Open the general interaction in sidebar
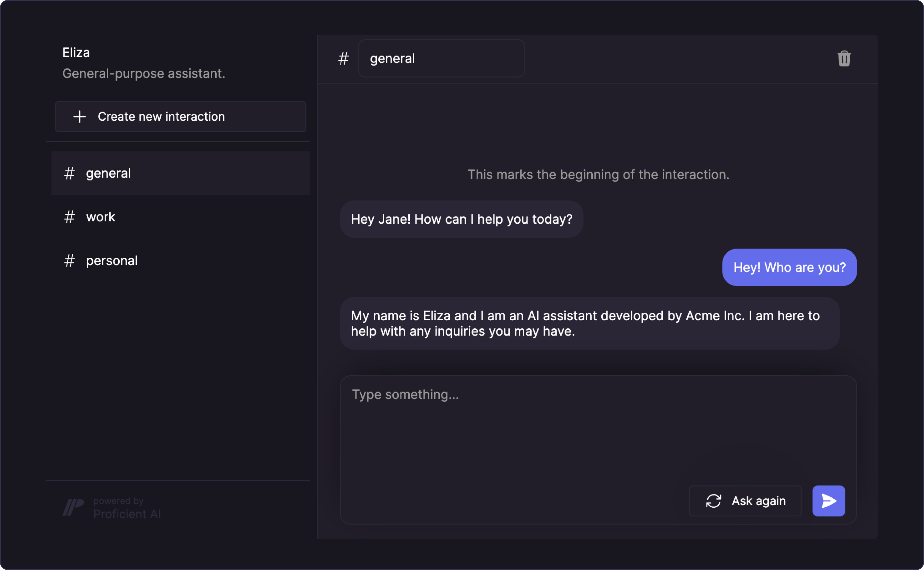This screenshot has width=924, height=570. pos(181,173)
